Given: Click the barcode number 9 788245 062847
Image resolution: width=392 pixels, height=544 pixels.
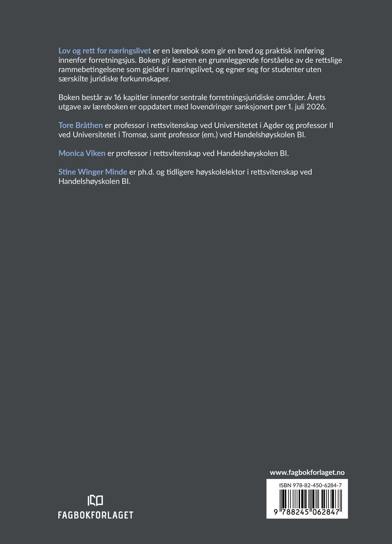Looking at the screenshot, I should click(307, 513).
